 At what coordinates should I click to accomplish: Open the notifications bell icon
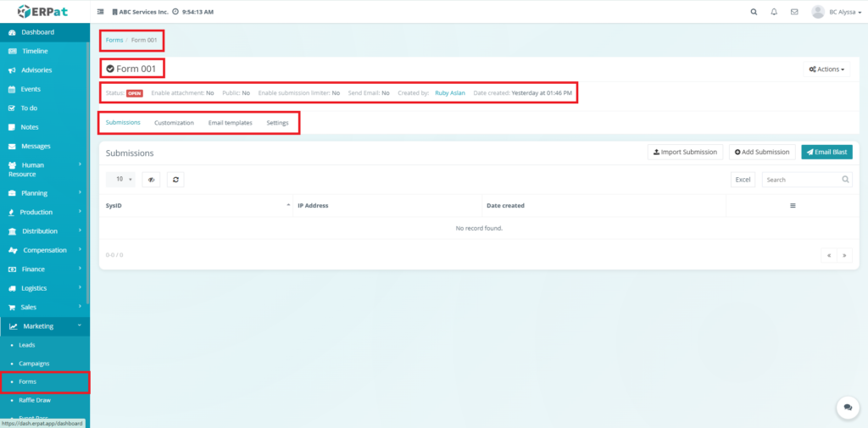click(x=774, y=12)
